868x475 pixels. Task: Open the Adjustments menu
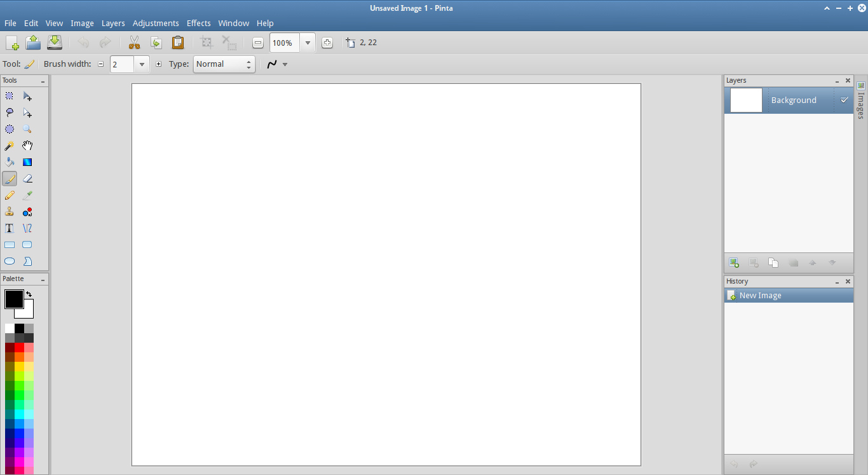click(156, 23)
